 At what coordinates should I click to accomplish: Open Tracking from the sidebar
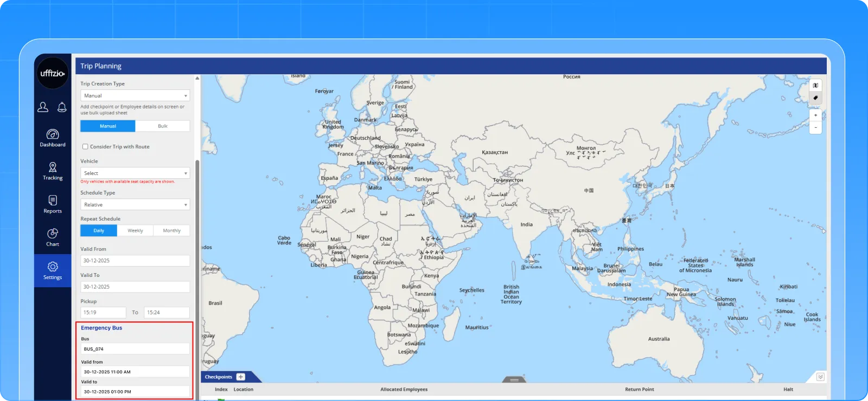click(53, 171)
